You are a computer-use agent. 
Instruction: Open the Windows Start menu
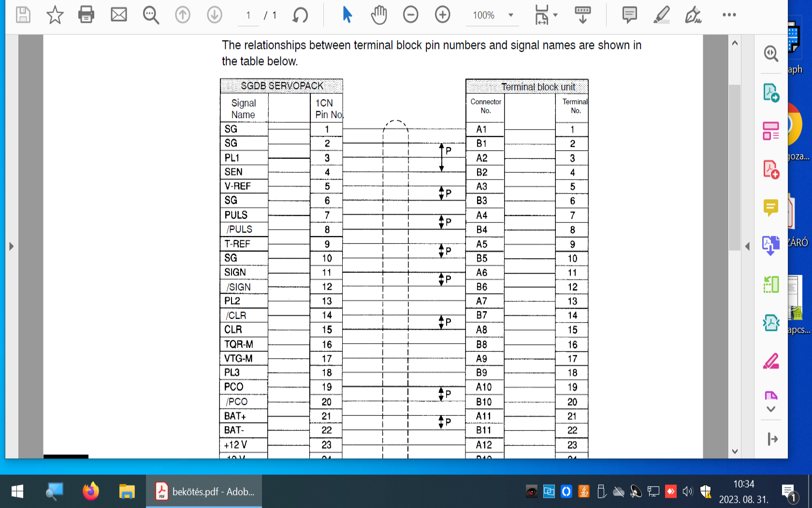[17, 492]
